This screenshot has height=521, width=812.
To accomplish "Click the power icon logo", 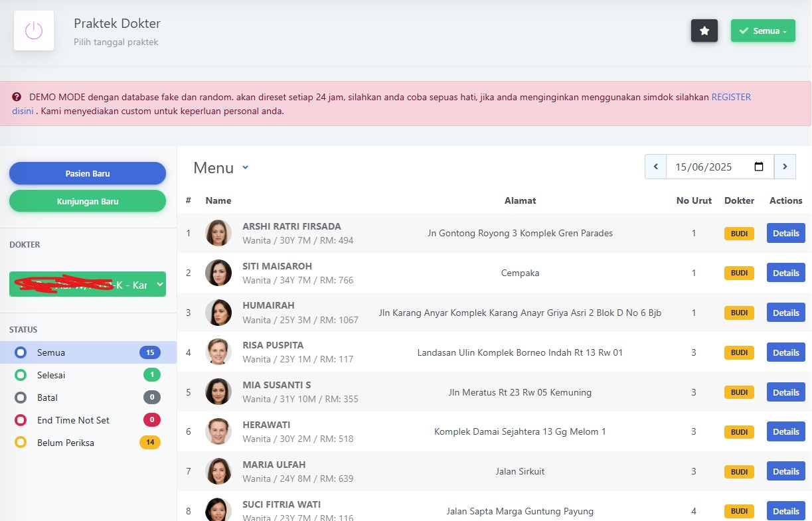I will 34,31.
